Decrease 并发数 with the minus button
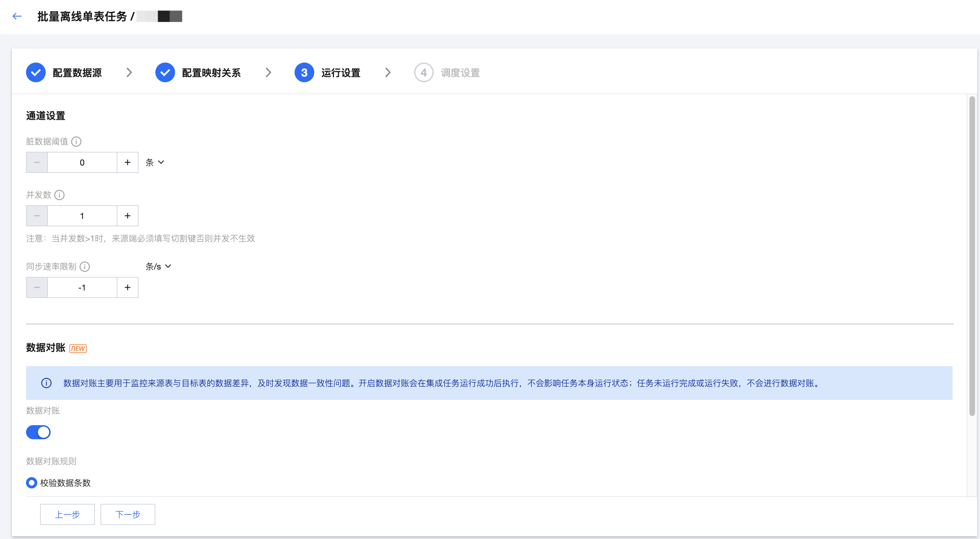 click(x=37, y=216)
